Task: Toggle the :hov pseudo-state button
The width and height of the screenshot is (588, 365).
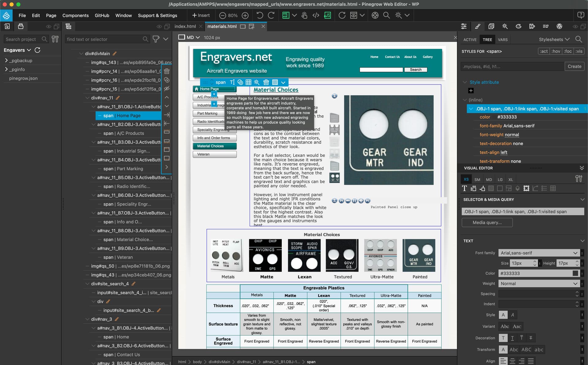Action: click(556, 51)
